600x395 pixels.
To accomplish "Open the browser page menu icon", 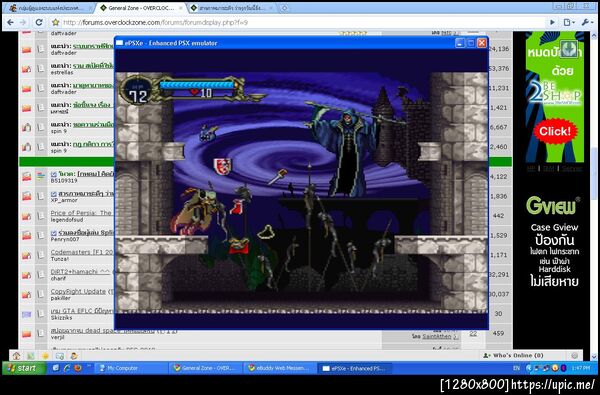I will point(568,23).
